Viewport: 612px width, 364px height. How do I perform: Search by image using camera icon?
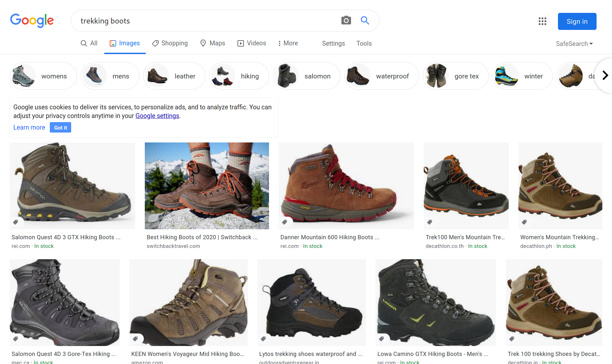click(x=346, y=21)
